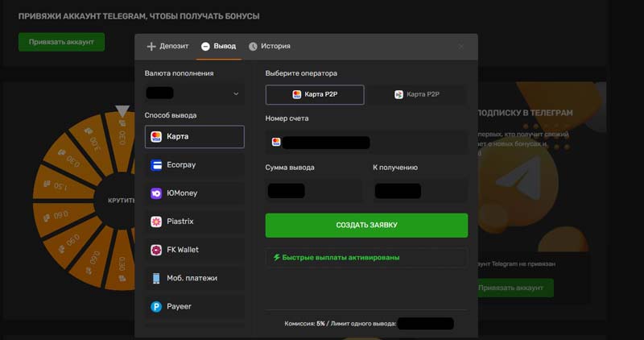Select the Карта withdrawal method
Screen dimensions: 644x340
tap(194, 137)
